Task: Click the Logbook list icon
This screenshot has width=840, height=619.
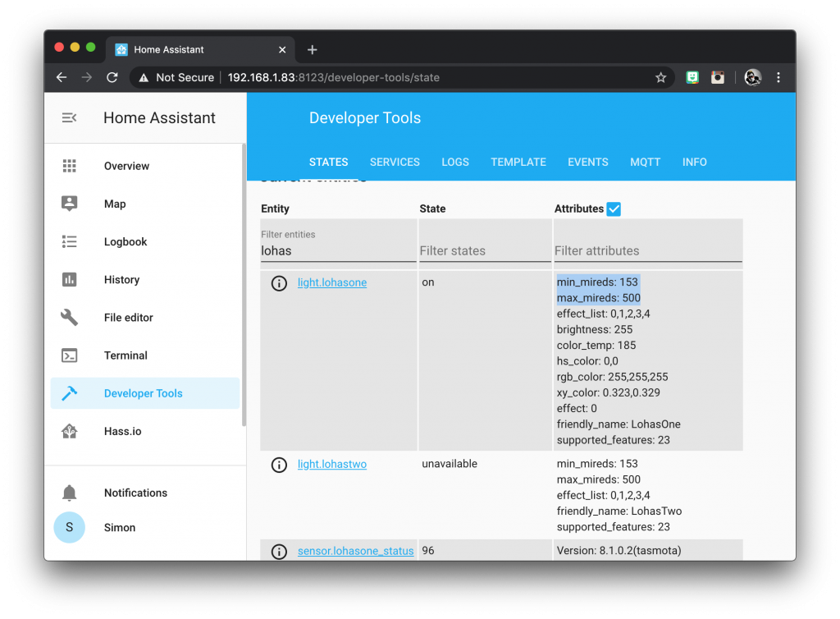Action: coord(69,241)
